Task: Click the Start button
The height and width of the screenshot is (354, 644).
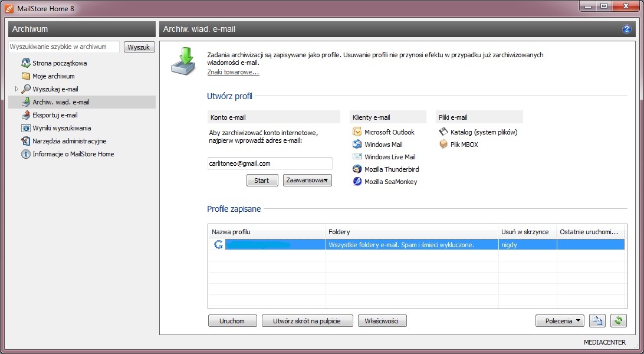Action: tap(262, 181)
